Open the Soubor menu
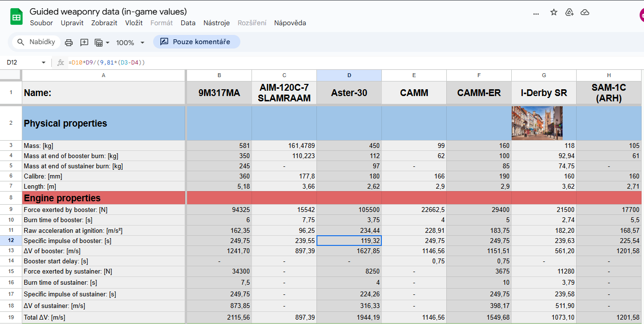The width and height of the screenshot is (644, 324). coord(41,23)
